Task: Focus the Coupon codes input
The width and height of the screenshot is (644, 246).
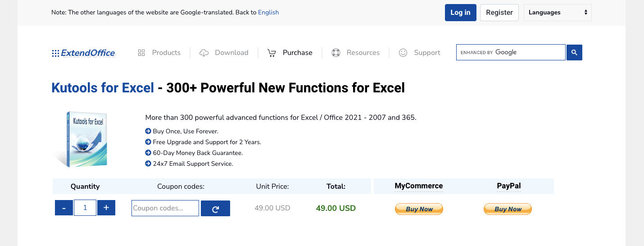Action: point(165,208)
